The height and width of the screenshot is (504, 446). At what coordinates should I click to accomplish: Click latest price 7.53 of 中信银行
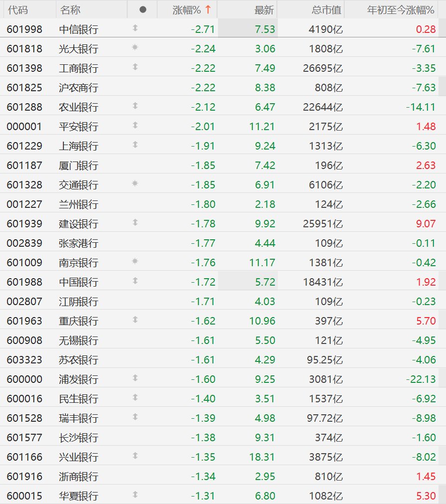point(265,29)
